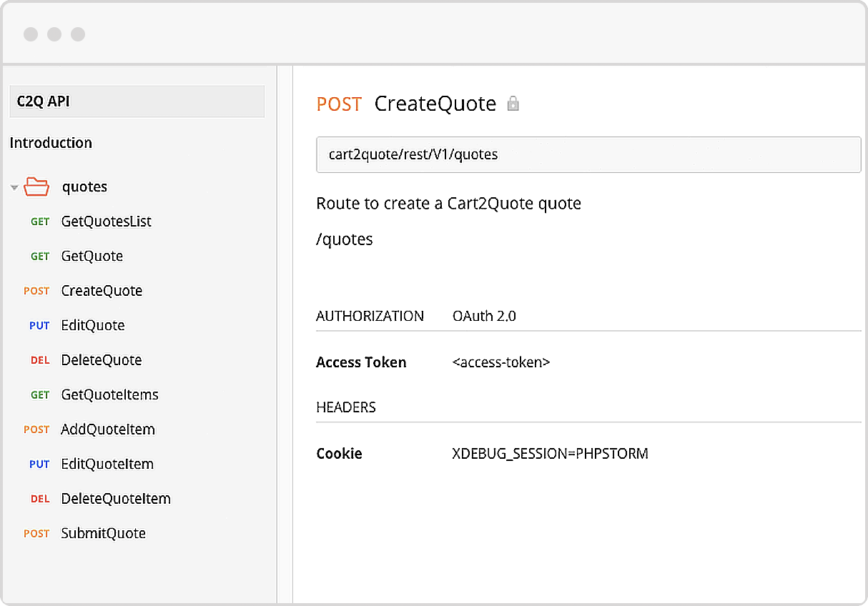
Task: Open GetQuote request in sidebar
Action: point(92,256)
